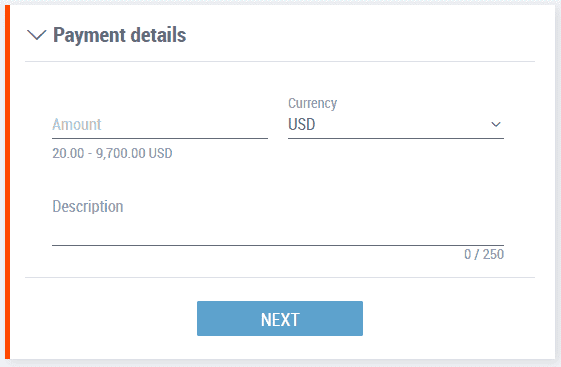Screen dimensions: 561x367
Task: Select the USD currency value
Action: pyautogui.click(x=302, y=124)
